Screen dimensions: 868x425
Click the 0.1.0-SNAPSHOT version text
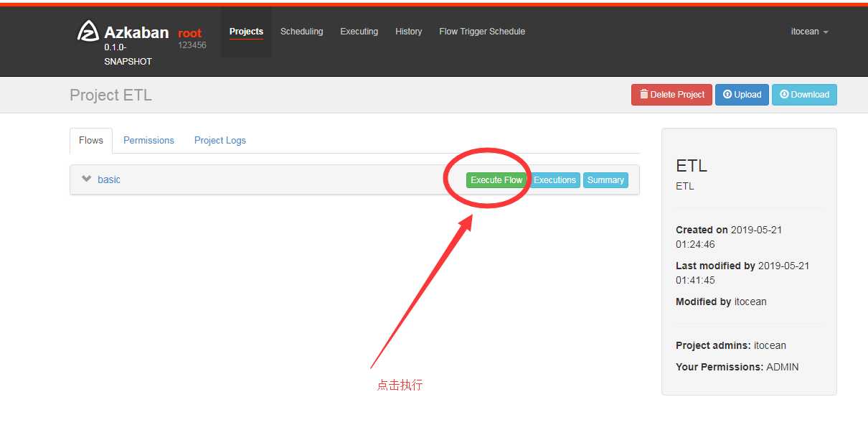click(x=128, y=55)
